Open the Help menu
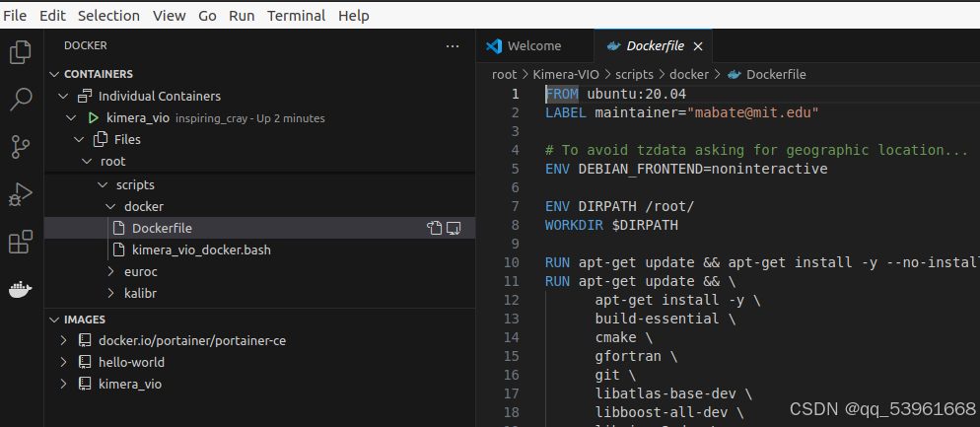This screenshot has height=427, width=980. click(354, 16)
